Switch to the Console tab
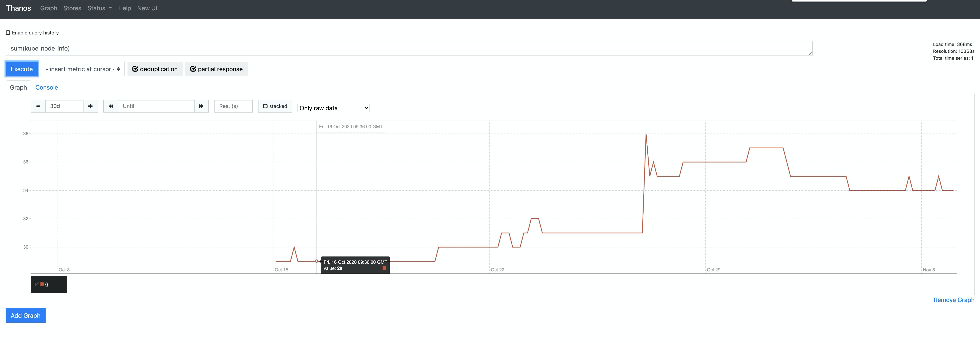 pos(46,87)
